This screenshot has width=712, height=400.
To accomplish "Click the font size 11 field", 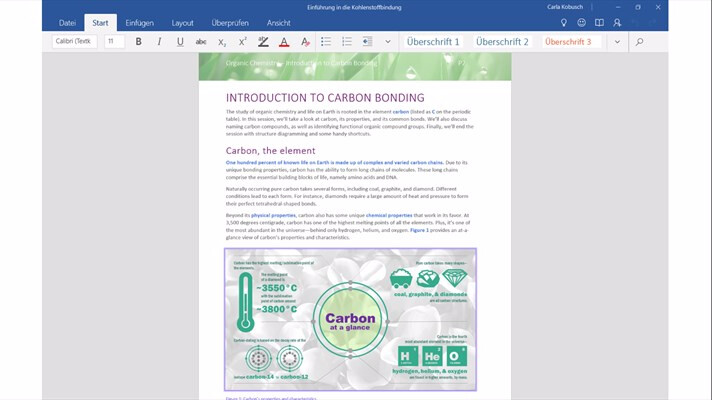I will coord(114,41).
